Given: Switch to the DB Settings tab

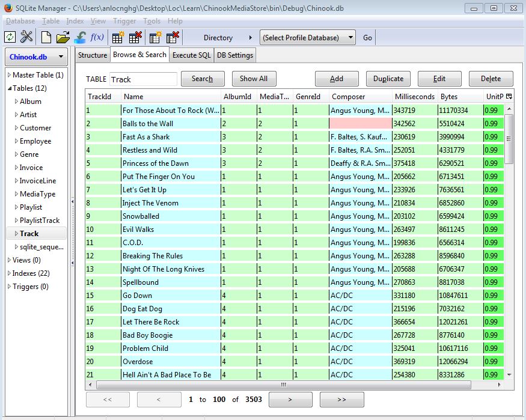Looking at the screenshot, I should click(x=235, y=55).
